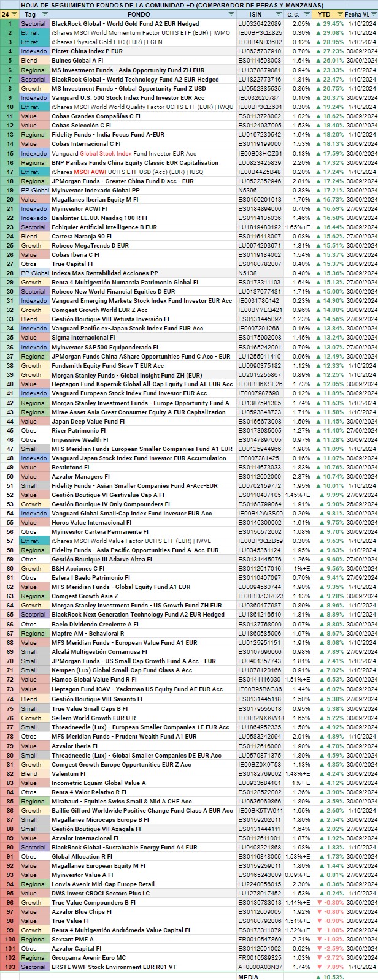This screenshot has width=378, height=980.
Task: Select 'True Value Small Caps B FI' cell
Action: coord(142,708)
